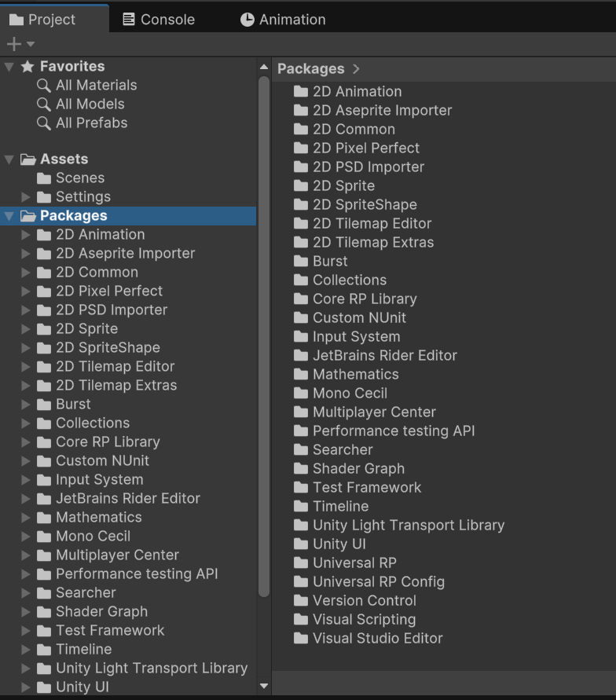Collapse the Favorites section arrow
616x700 pixels.
tap(9, 67)
